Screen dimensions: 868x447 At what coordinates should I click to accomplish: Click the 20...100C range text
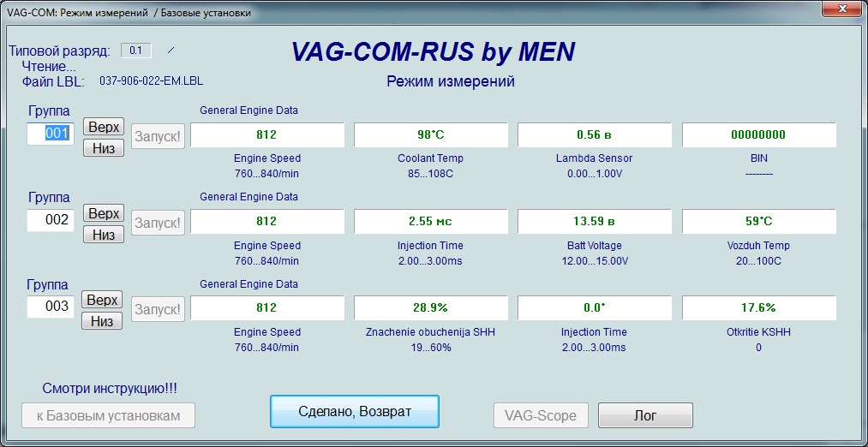pos(759,260)
